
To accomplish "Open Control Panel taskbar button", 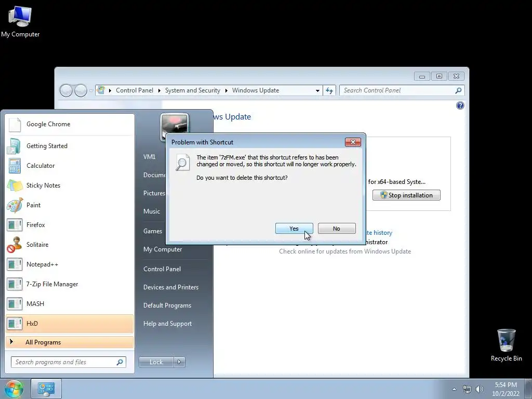I will tap(46, 389).
